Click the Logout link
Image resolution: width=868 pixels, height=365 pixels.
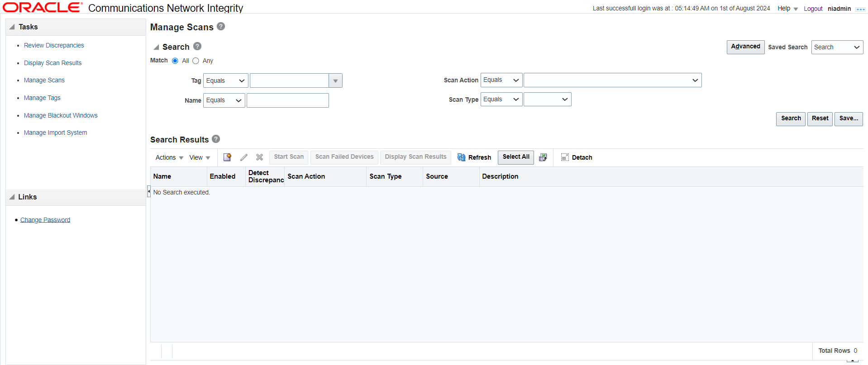813,9
